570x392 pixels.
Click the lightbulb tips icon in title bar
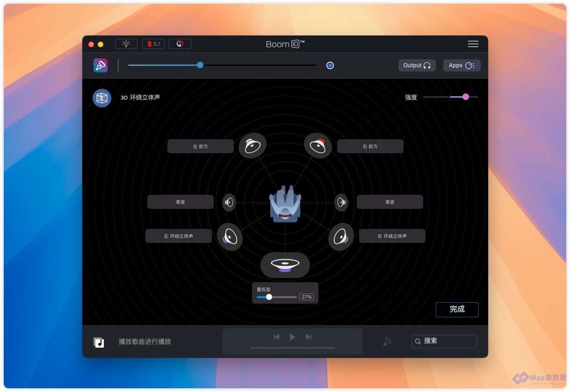126,44
